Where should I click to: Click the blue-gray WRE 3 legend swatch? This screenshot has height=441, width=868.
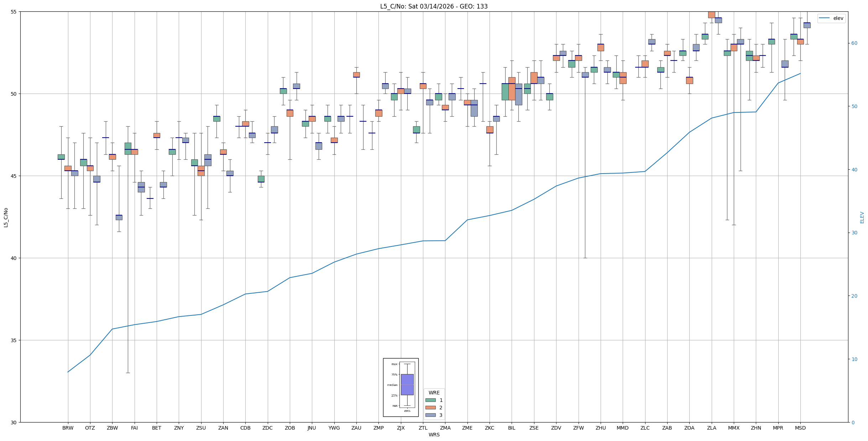(430, 415)
